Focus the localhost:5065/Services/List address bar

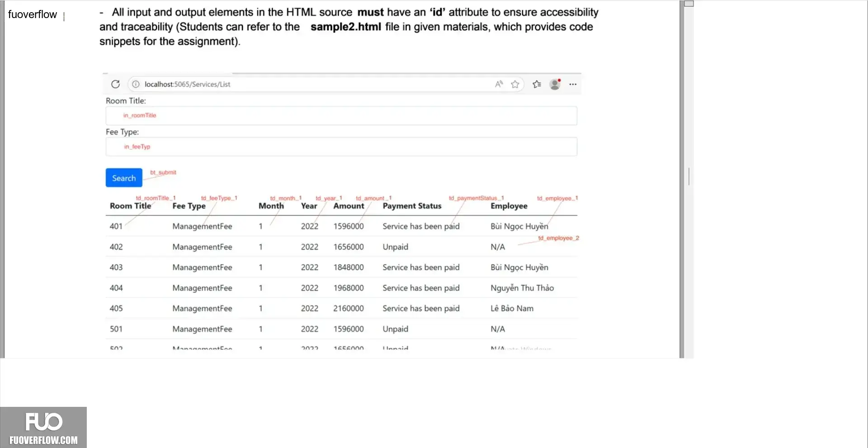325,84
